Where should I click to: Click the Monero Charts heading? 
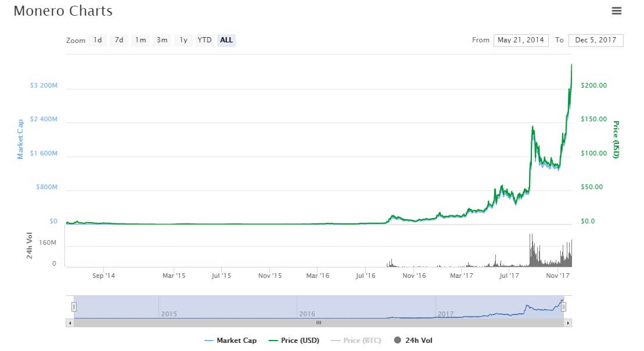point(63,11)
